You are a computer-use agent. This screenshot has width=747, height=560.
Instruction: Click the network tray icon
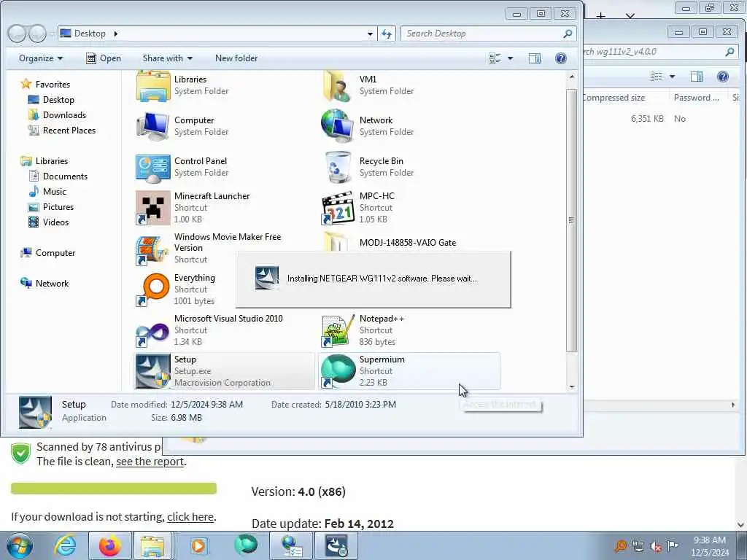638,547
